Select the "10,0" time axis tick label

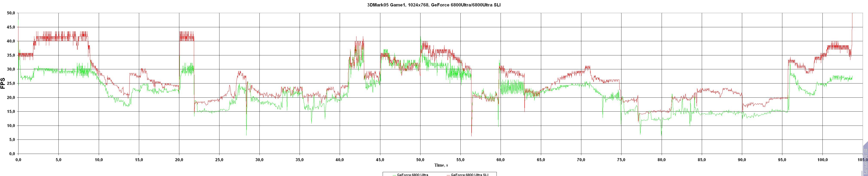[99, 160]
